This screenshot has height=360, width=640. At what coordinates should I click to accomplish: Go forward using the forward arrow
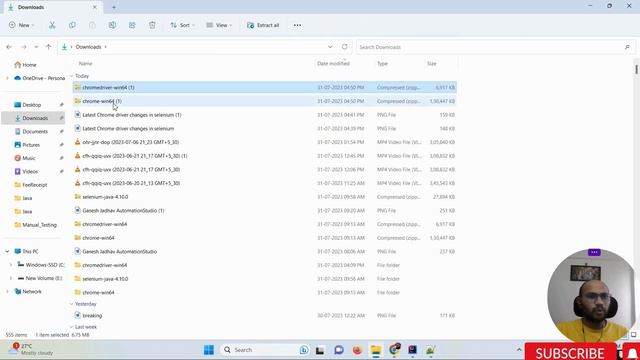pos(24,47)
